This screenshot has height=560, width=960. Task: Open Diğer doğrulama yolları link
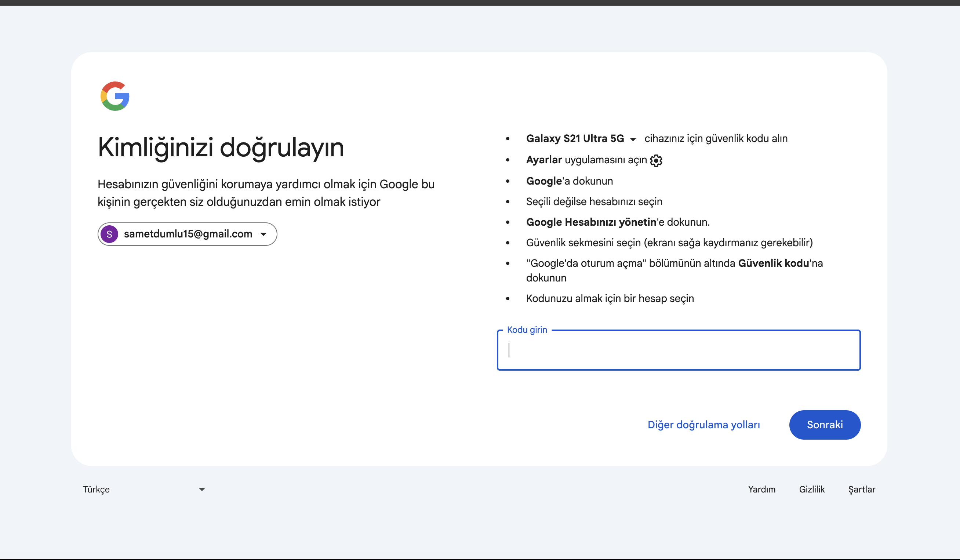703,425
